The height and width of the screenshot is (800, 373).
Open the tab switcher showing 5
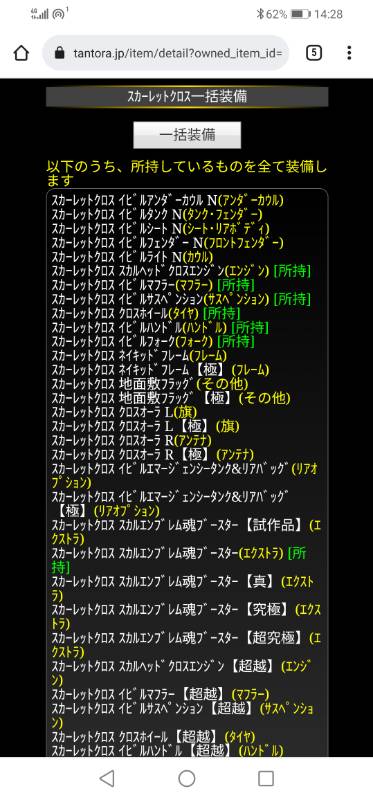tap(314, 53)
